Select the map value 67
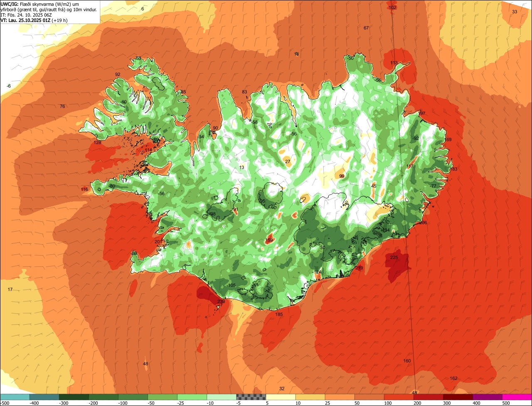This screenshot has width=532, height=406. tap(366, 28)
